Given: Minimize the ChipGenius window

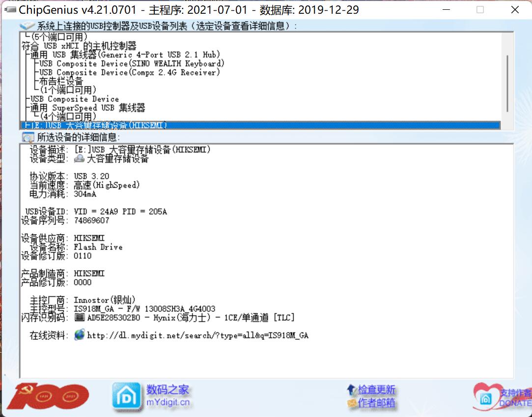Looking at the screenshot, I should click(447, 10).
